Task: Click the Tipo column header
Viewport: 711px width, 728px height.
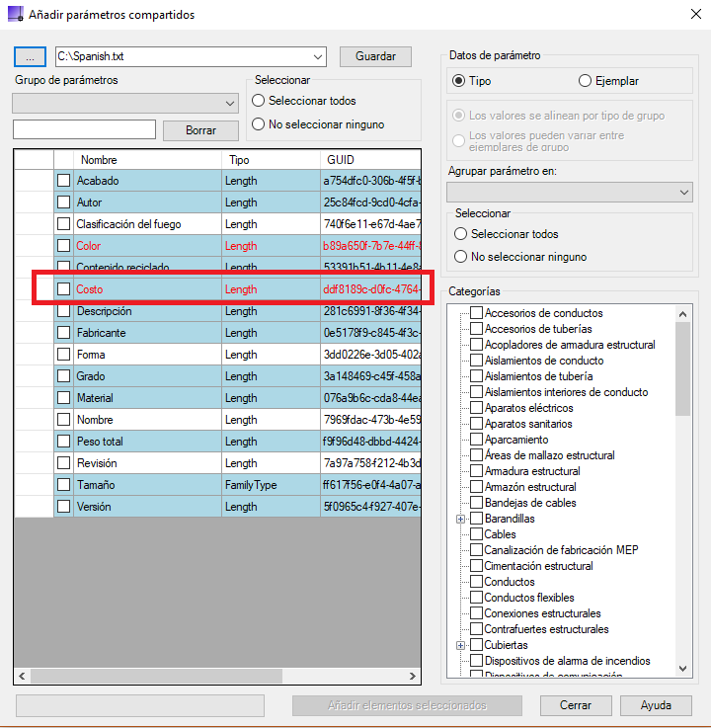Action: 271,160
